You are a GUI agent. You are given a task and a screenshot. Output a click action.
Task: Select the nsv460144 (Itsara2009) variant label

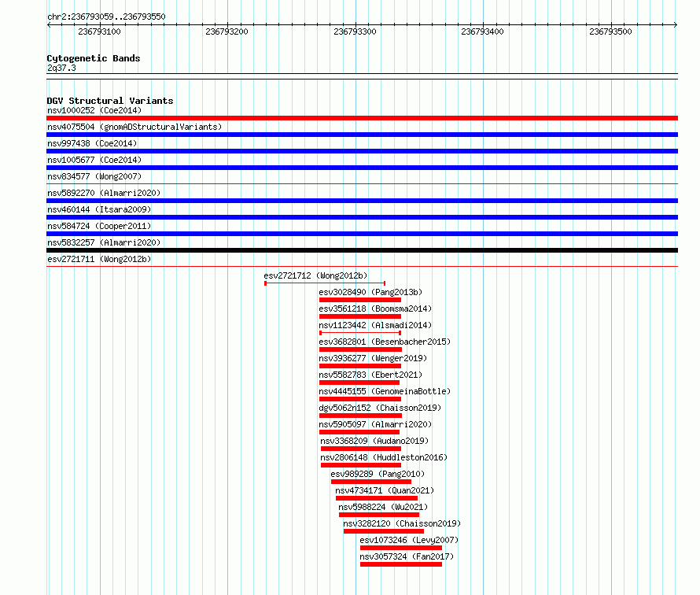click(x=99, y=209)
